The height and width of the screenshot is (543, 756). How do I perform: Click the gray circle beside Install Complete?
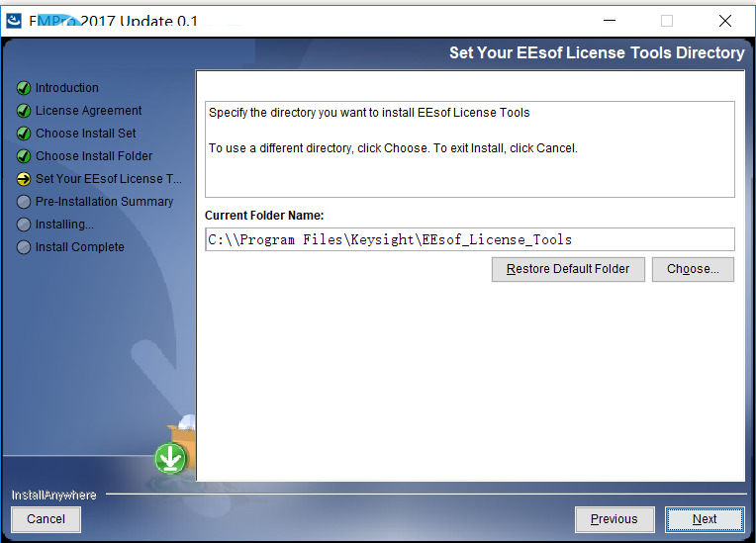pos(23,247)
